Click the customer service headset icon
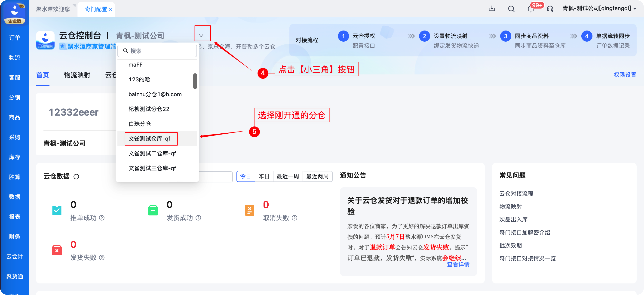Screen dimensions: 644x295 (x=550, y=9)
